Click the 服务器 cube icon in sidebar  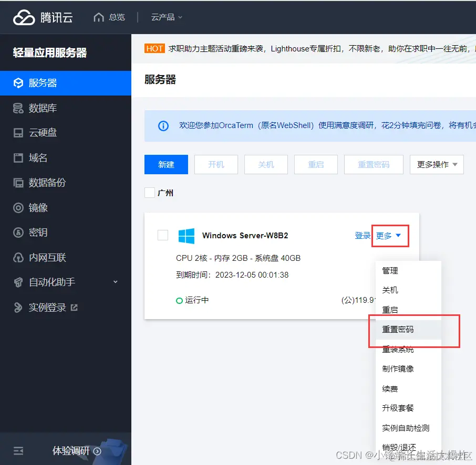coord(18,83)
